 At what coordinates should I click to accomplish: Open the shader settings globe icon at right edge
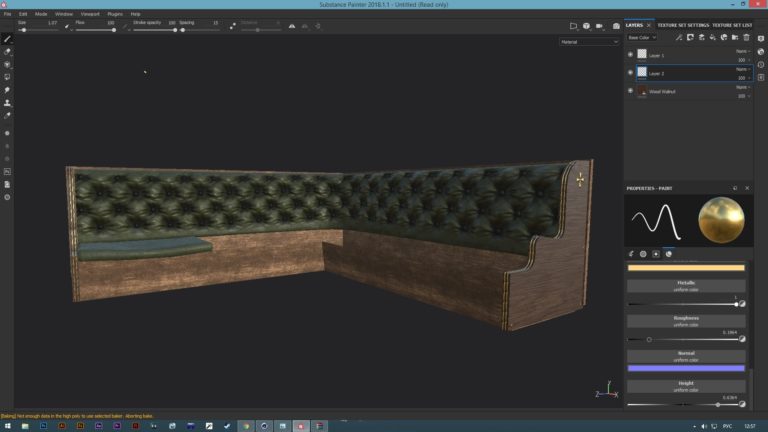click(x=761, y=51)
